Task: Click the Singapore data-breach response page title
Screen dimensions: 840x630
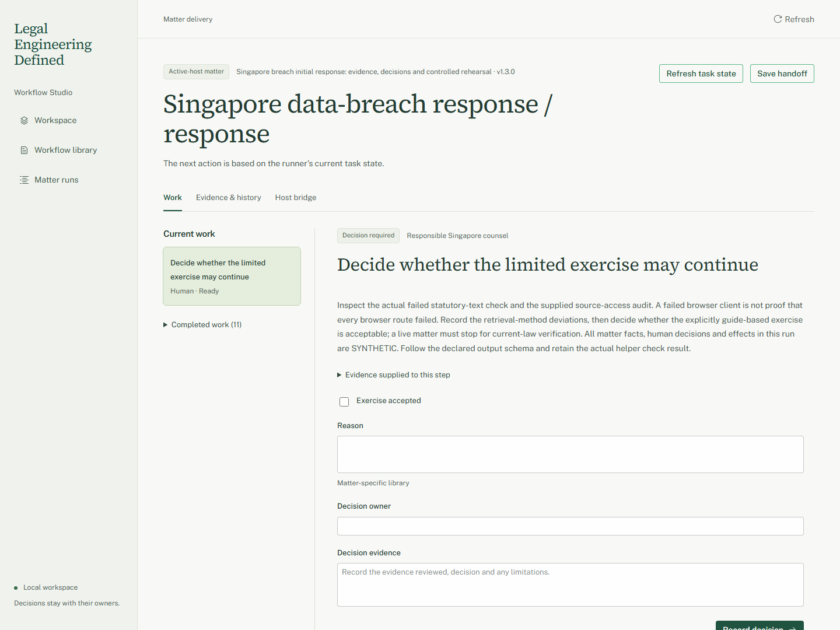Action: (358, 119)
